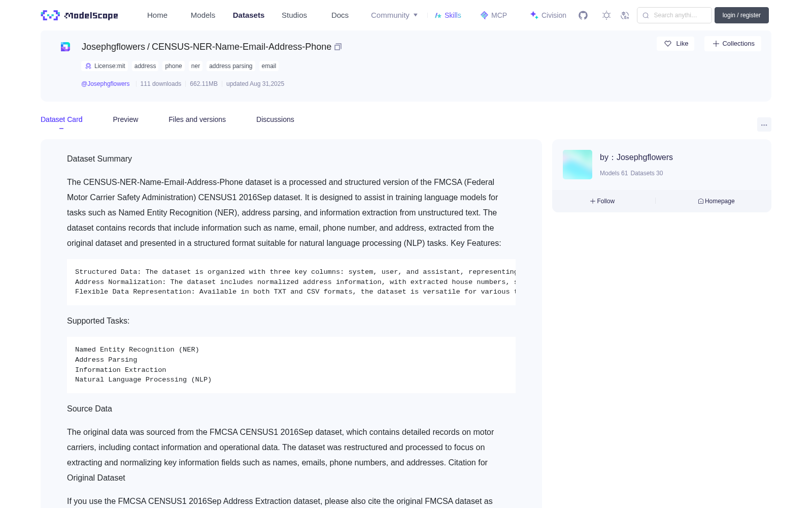Click the Information Extraction code line

(121, 370)
